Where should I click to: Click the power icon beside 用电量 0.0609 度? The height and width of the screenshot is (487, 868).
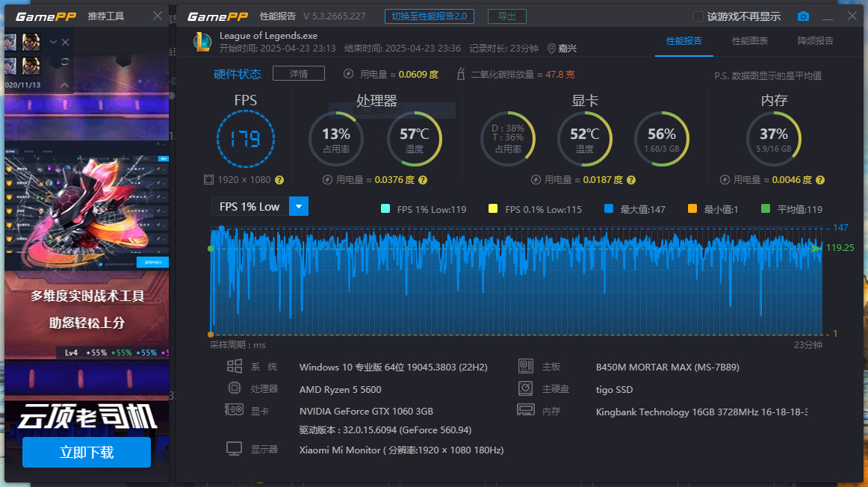coord(348,74)
